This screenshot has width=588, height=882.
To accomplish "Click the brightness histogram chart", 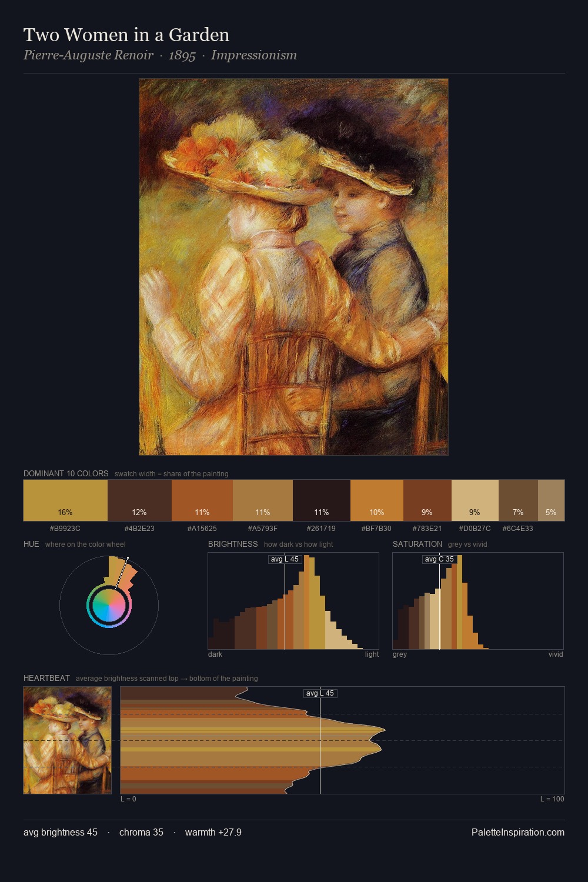I will pos(293,601).
